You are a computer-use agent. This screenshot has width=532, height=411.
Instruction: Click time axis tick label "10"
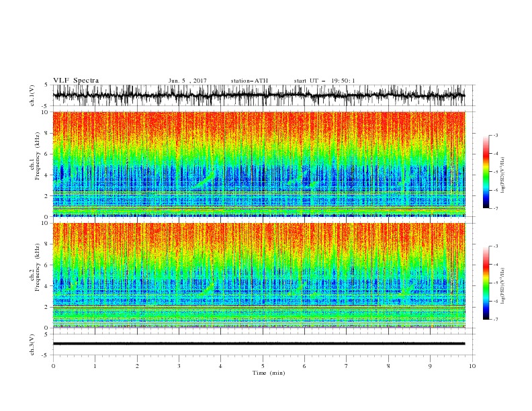pyautogui.click(x=472, y=366)
